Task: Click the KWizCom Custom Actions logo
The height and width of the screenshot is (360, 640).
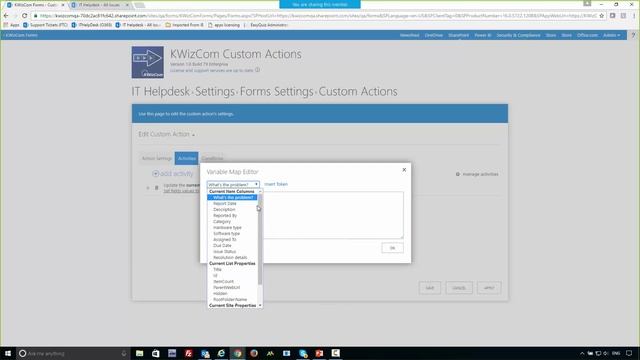Action: tap(148, 62)
